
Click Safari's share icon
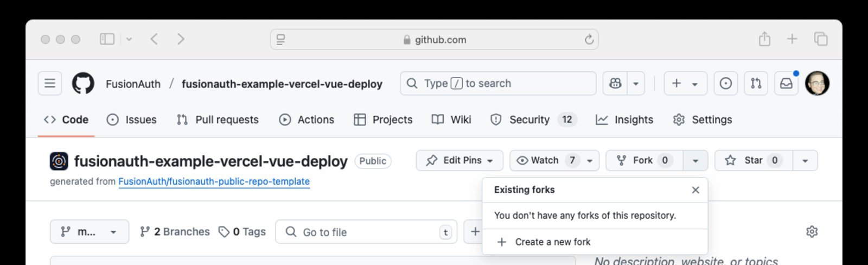(764, 39)
